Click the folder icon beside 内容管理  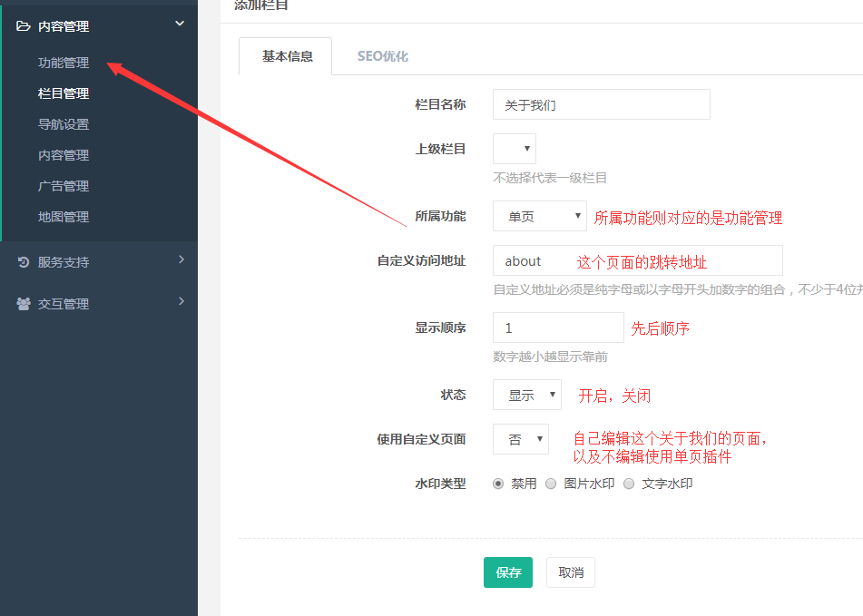tap(24, 26)
